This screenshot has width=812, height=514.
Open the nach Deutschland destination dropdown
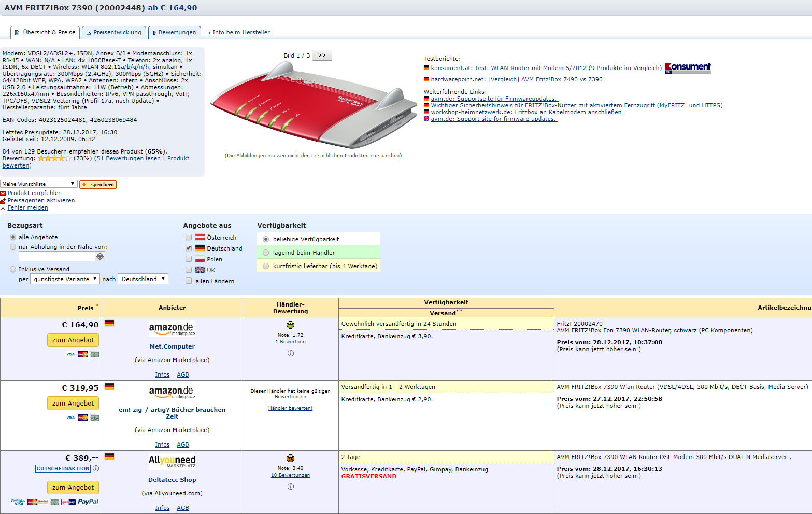click(x=143, y=279)
